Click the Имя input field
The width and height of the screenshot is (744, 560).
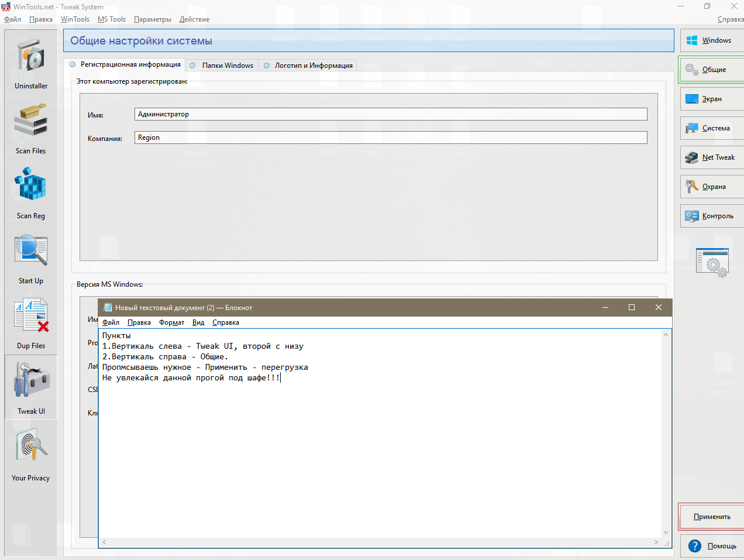pyautogui.click(x=391, y=114)
